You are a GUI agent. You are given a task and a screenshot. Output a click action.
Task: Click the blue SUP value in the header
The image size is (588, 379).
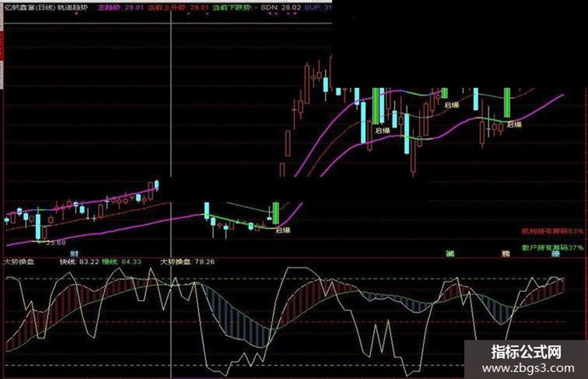(x=317, y=7)
